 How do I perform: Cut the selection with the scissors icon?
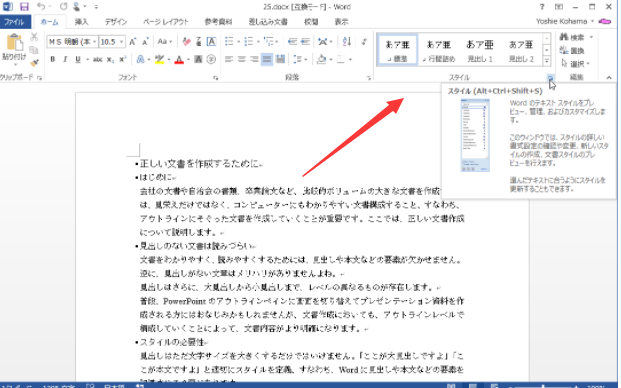pyautogui.click(x=34, y=37)
